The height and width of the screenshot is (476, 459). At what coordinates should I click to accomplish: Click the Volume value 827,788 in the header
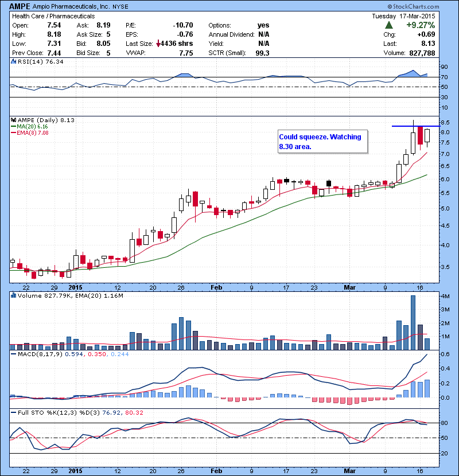(422, 53)
